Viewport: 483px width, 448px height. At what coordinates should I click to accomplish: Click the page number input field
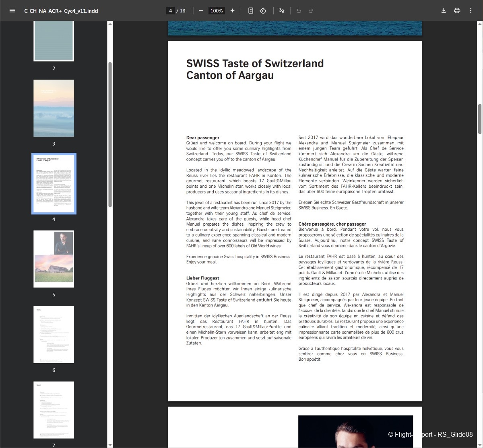click(x=171, y=11)
